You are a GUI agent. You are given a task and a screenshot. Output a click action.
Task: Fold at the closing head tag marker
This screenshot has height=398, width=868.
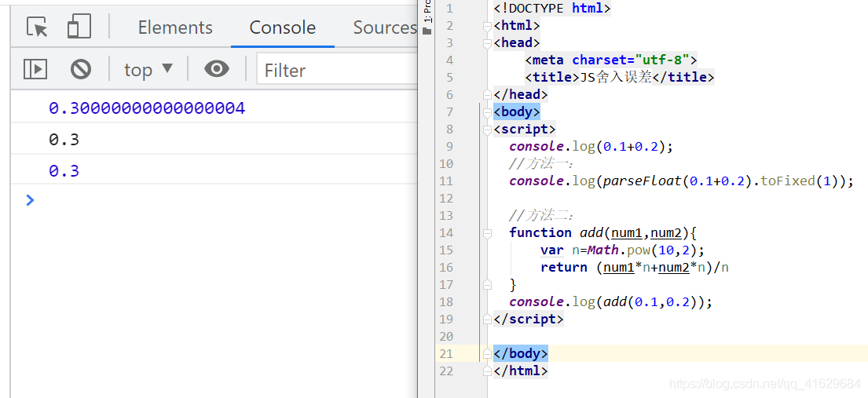pyautogui.click(x=487, y=94)
